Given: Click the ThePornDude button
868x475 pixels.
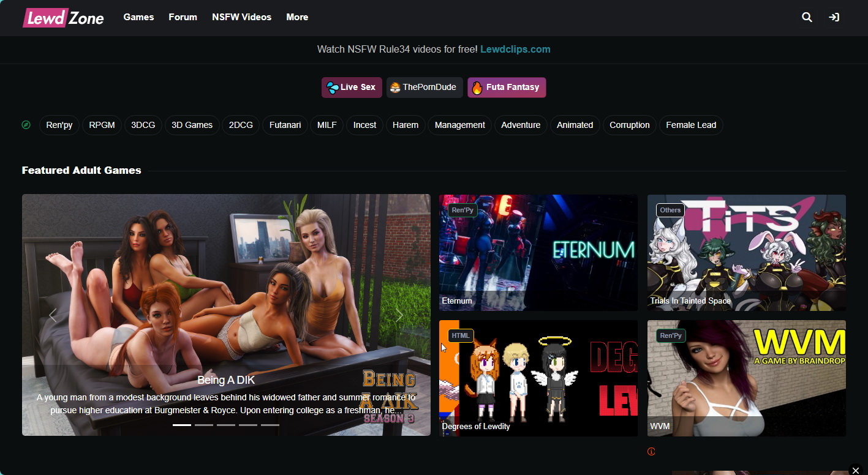Looking at the screenshot, I should click(425, 88).
